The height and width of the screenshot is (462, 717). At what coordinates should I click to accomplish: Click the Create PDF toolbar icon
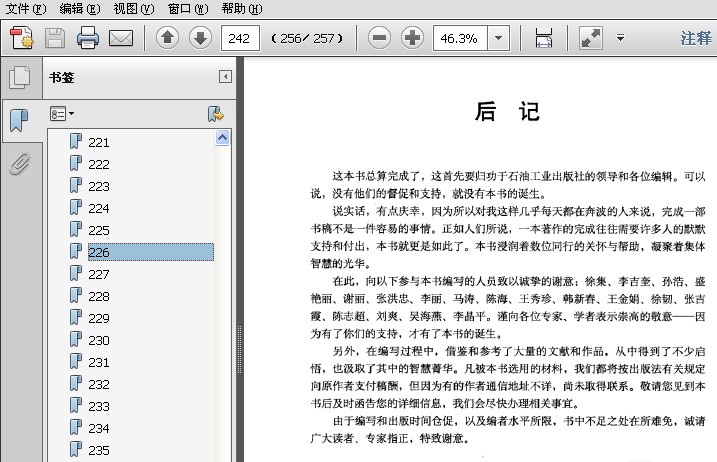[22, 39]
